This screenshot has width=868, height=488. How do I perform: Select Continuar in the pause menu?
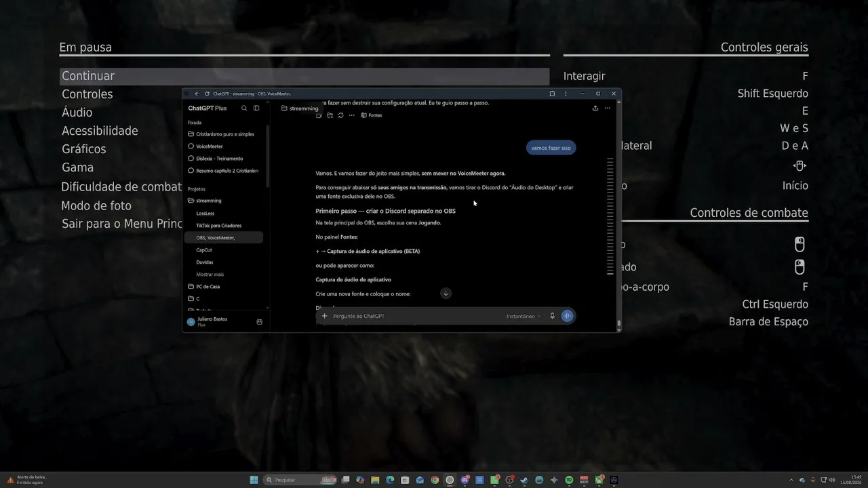click(304, 76)
